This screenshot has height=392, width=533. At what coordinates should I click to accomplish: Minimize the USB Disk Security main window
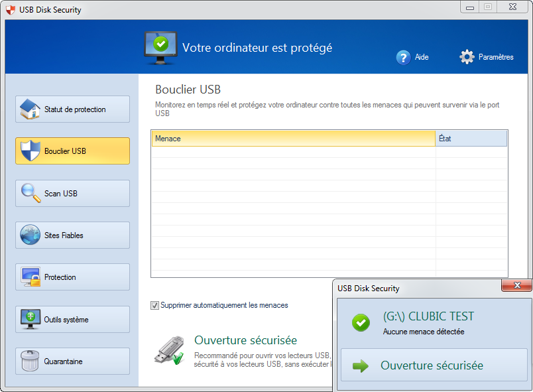[x=470, y=7]
